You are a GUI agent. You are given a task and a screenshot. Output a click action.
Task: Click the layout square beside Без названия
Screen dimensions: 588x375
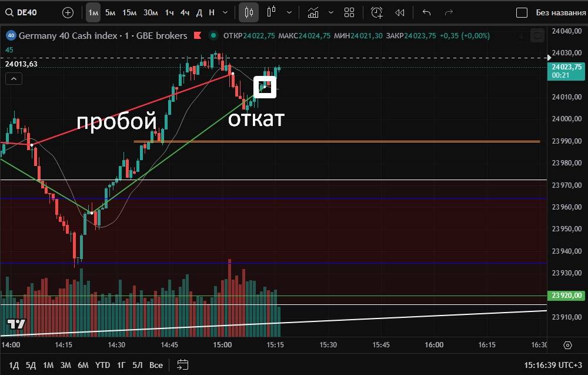(x=521, y=12)
